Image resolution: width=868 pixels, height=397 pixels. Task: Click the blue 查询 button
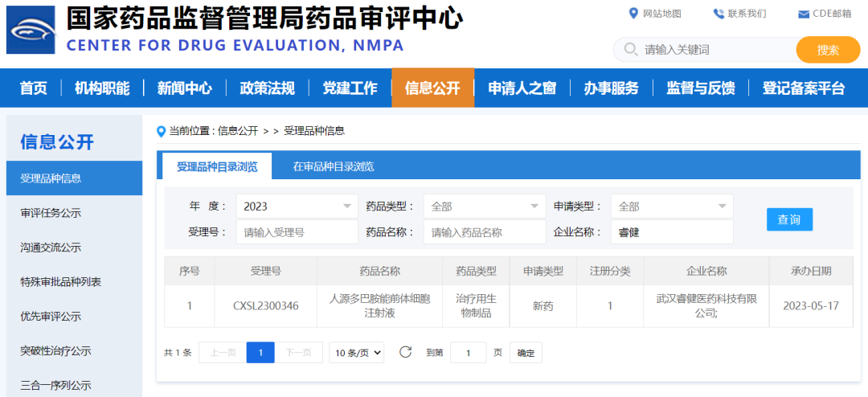coord(789,220)
